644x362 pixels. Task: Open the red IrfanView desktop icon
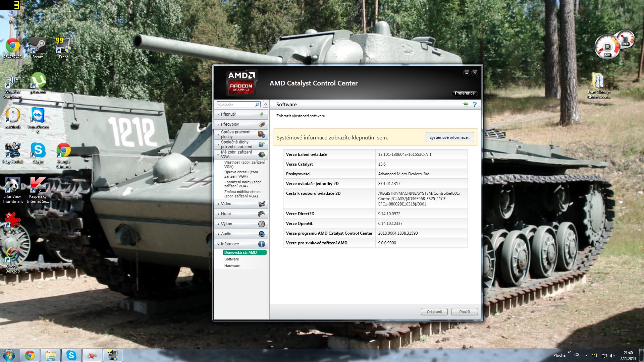pos(13,223)
